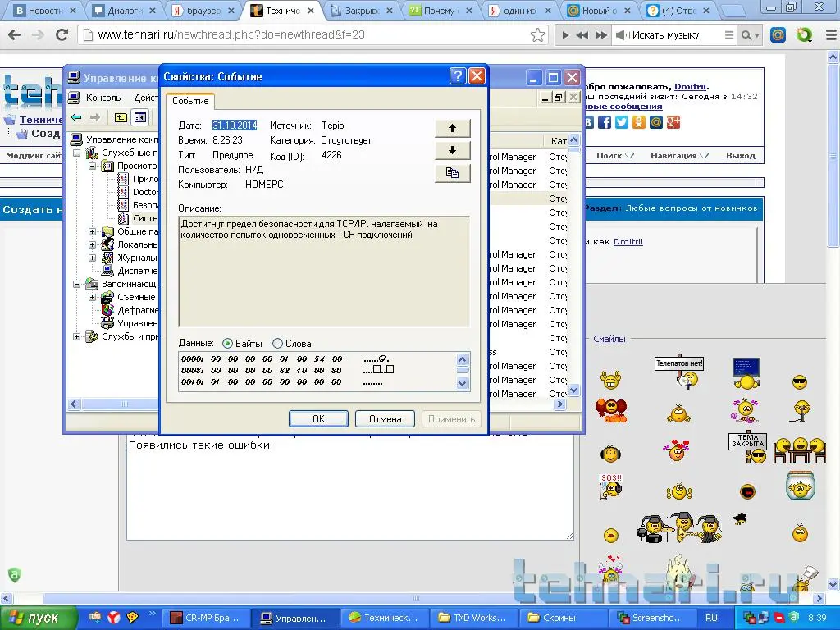840x630 pixels.
Task: Bookmark page with star icon
Action: pos(537,35)
